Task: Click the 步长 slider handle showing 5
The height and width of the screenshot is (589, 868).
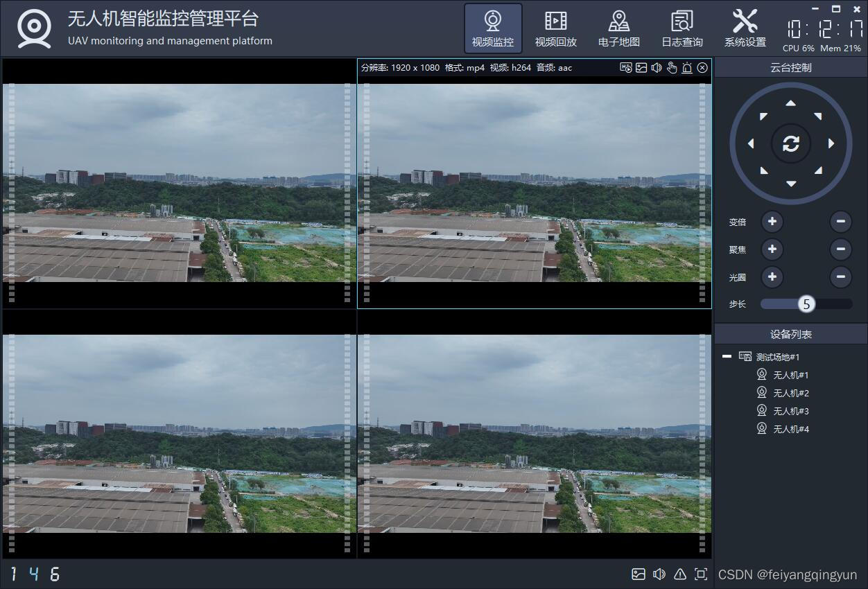Action: [806, 304]
